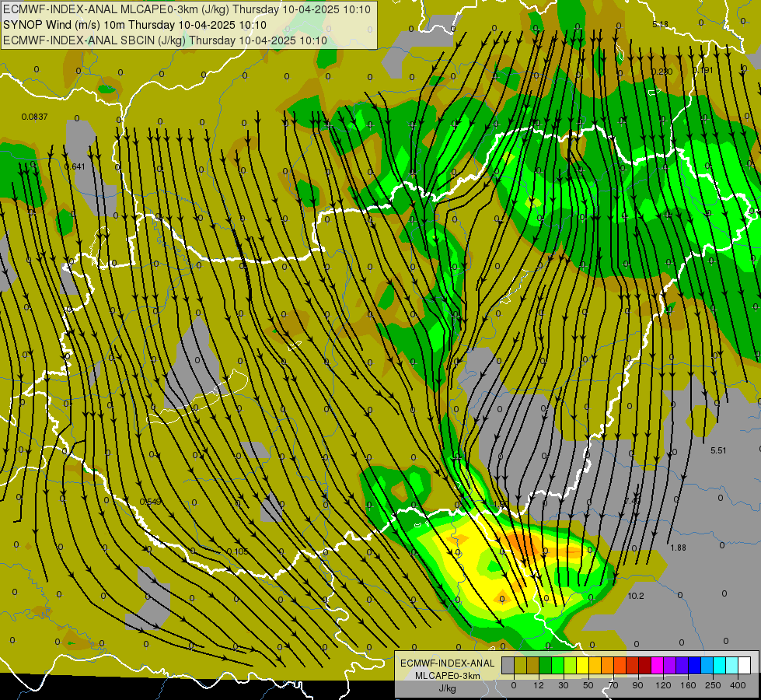Click the olive swatch in the legend
The image size is (761, 700).
click(520, 665)
